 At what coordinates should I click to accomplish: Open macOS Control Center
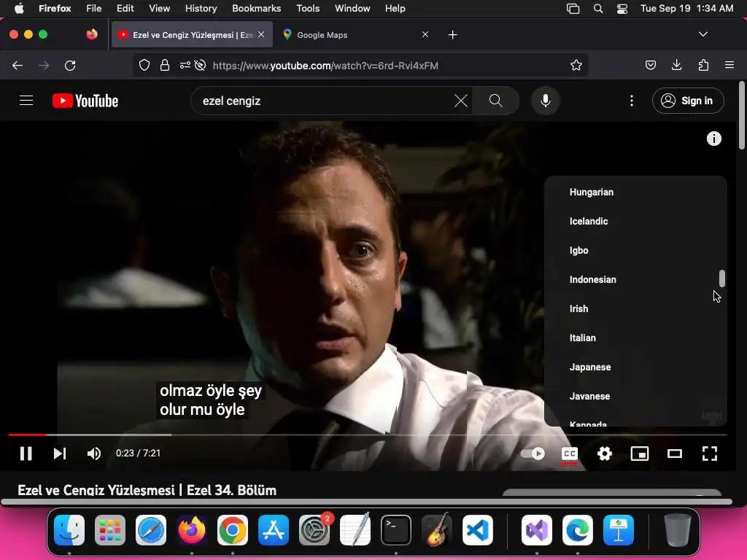(622, 9)
